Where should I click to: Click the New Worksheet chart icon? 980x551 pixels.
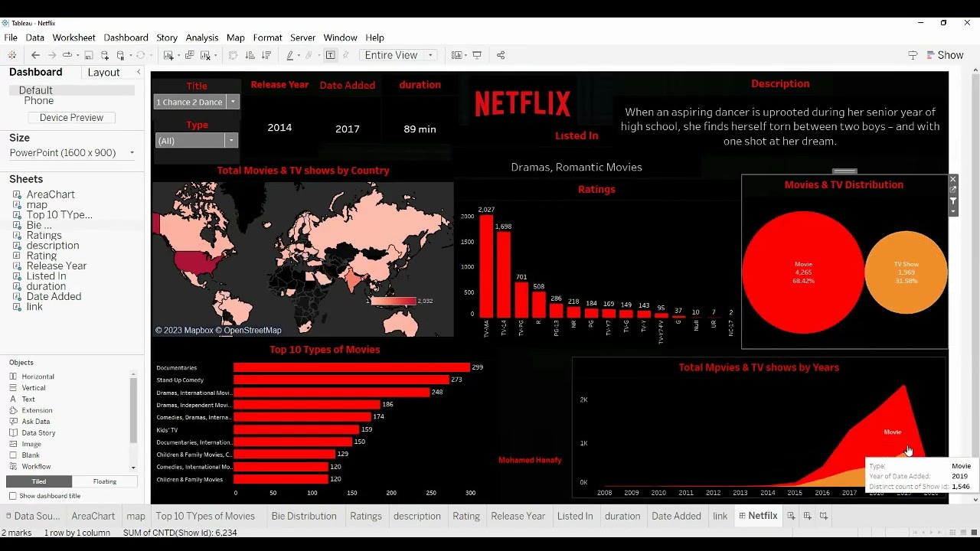pos(168,55)
